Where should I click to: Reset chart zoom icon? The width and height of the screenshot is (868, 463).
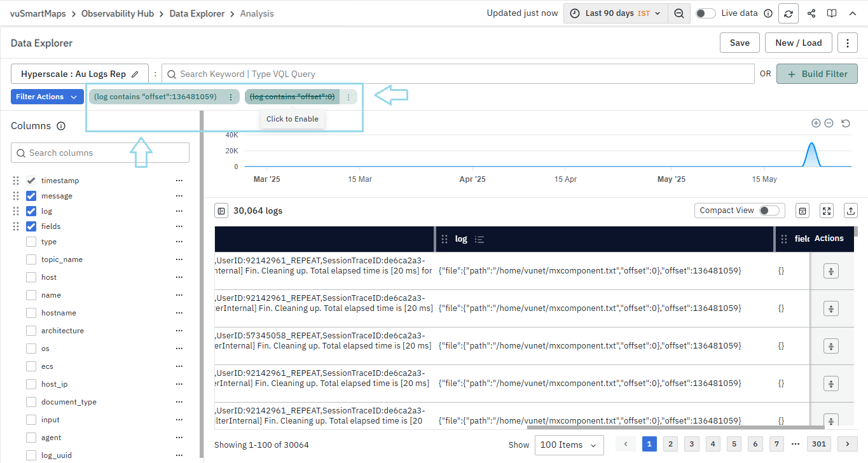(845, 123)
